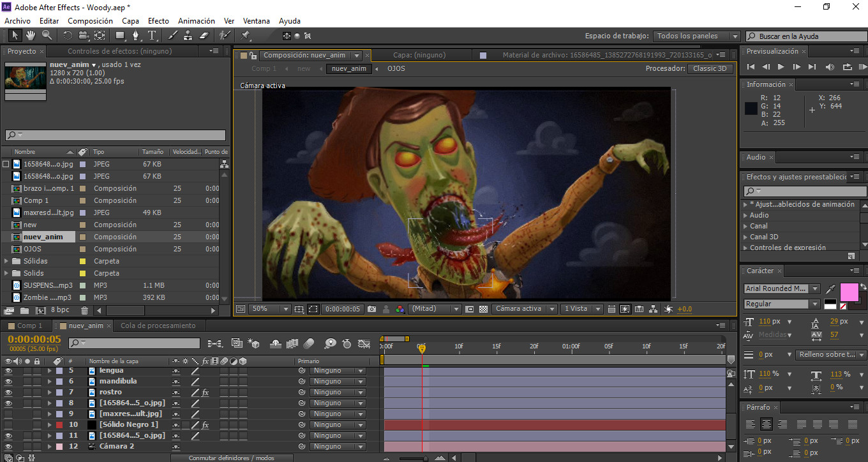868x462 pixels.
Task: Create a new folder in Project panel
Action: click(x=25, y=311)
